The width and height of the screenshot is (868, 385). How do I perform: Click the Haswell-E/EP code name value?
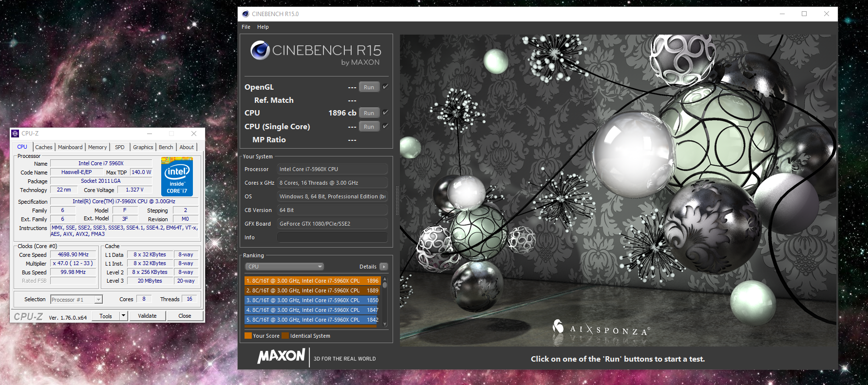[76, 172]
